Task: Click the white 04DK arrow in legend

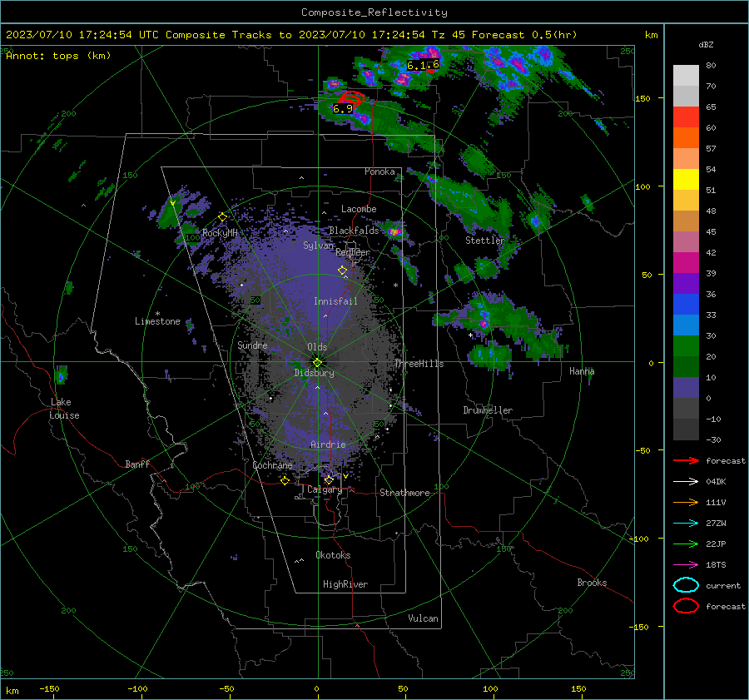Action: point(686,482)
